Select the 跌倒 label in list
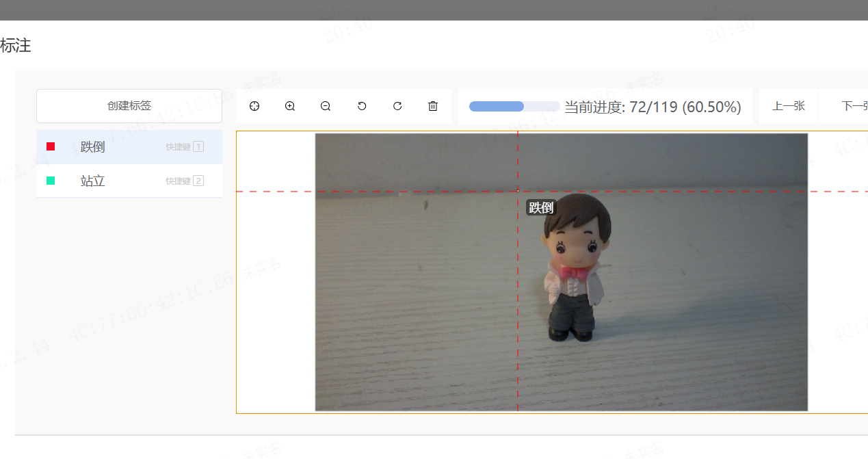 click(93, 147)
